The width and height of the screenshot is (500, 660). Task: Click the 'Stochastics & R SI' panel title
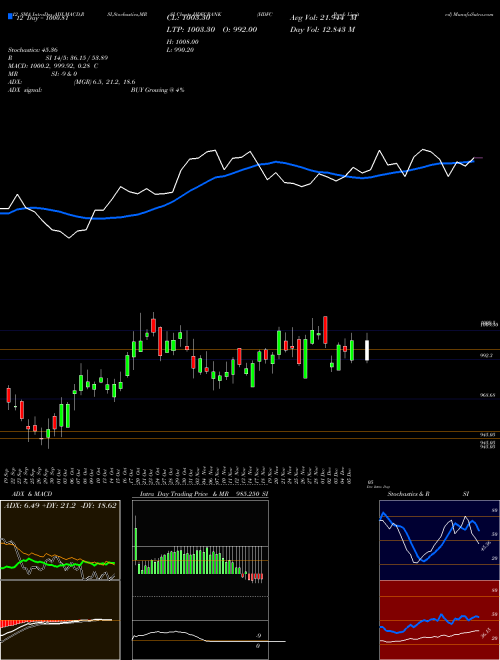[x=428, y=494]
